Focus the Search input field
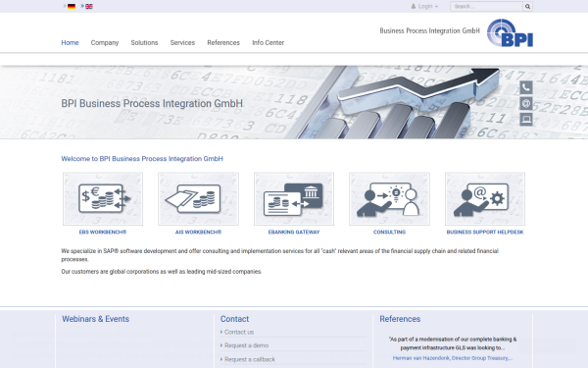 click(486, 7)
